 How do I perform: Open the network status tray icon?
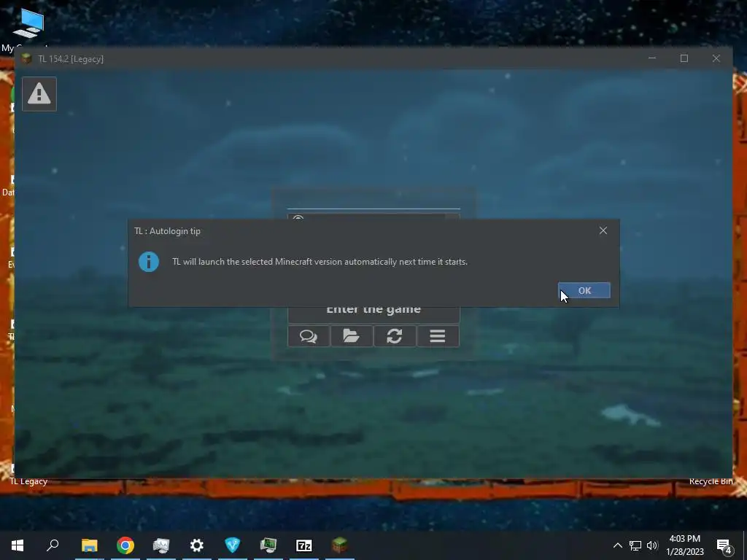point(635,545)
